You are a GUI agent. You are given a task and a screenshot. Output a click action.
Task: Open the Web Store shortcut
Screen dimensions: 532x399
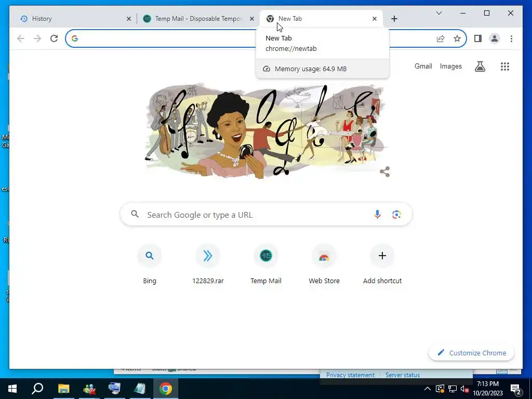(x=324, y=264)
